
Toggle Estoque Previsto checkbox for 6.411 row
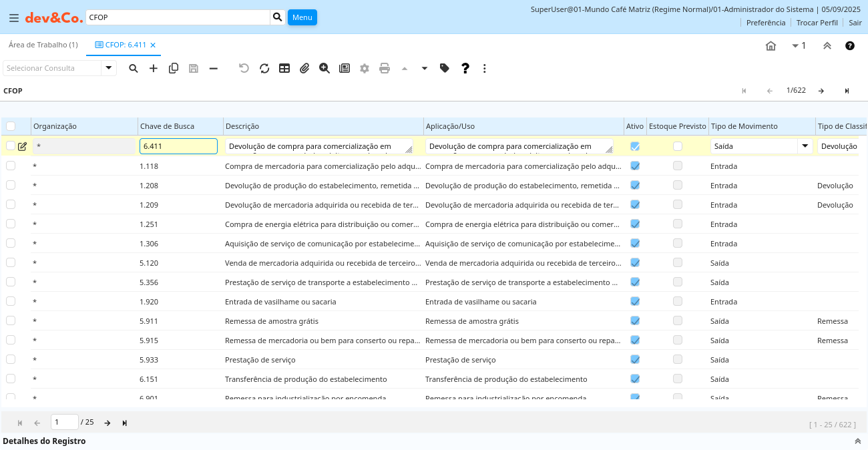pos(678,146)
